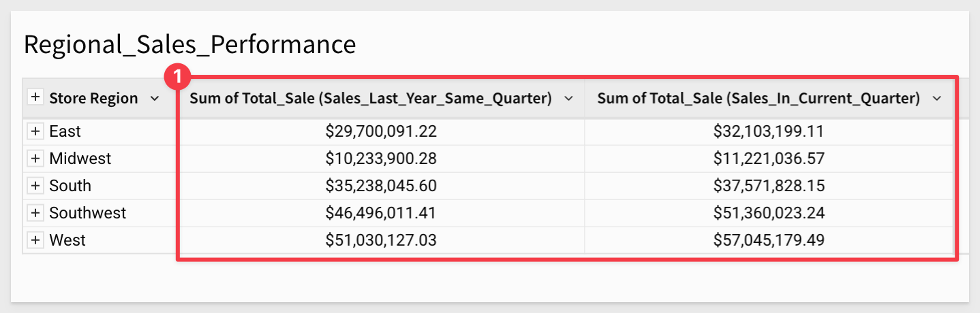This screenshot has width=980, height=313.
Task: Select the Sales_In_Current_Quarter column header
Action: pyautogui.click(x=759, y=99)
